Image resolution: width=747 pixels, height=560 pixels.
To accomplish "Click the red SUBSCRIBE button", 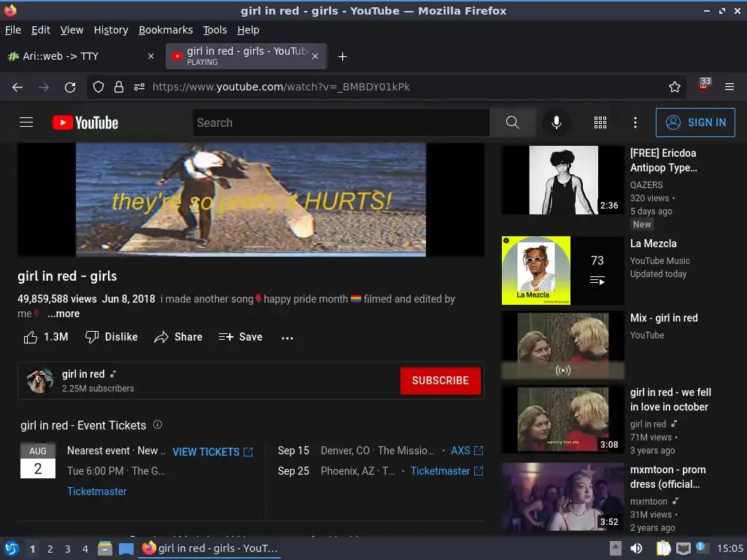I will 440,381.
